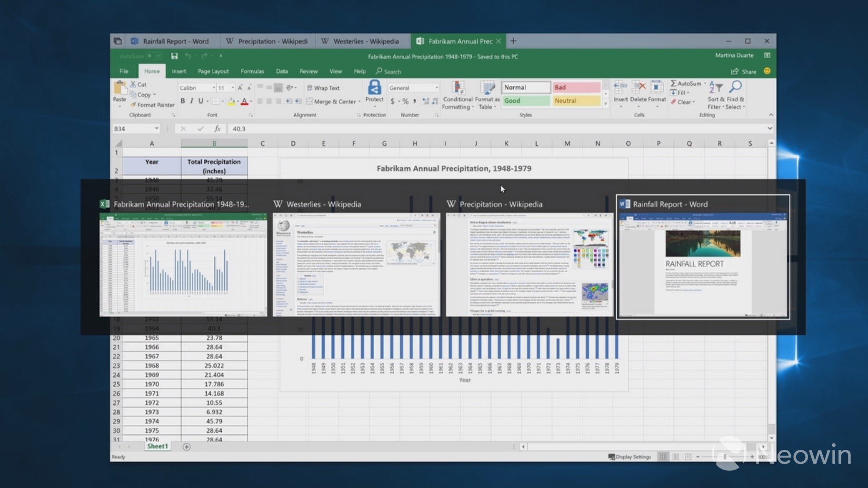Viewport: 868px width, 488px height.
Task: Click the Delete cells icon
Action: [639, 88]
